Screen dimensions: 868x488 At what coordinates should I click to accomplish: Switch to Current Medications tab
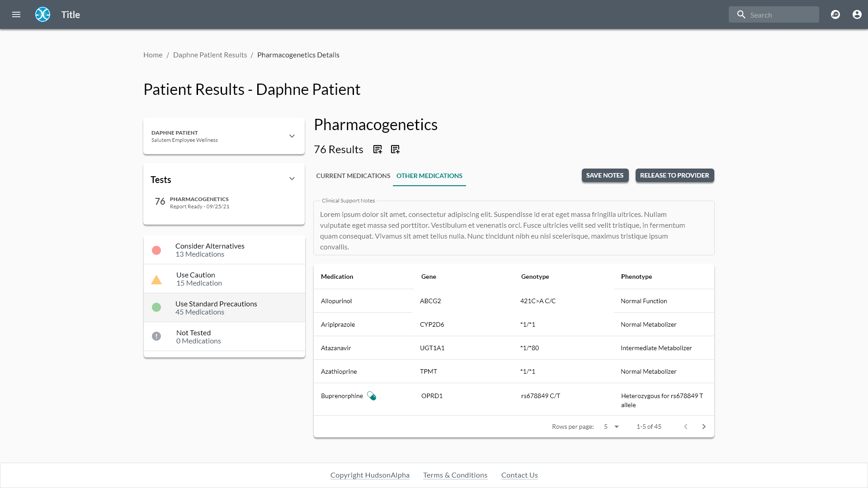[x=353, y=176]
